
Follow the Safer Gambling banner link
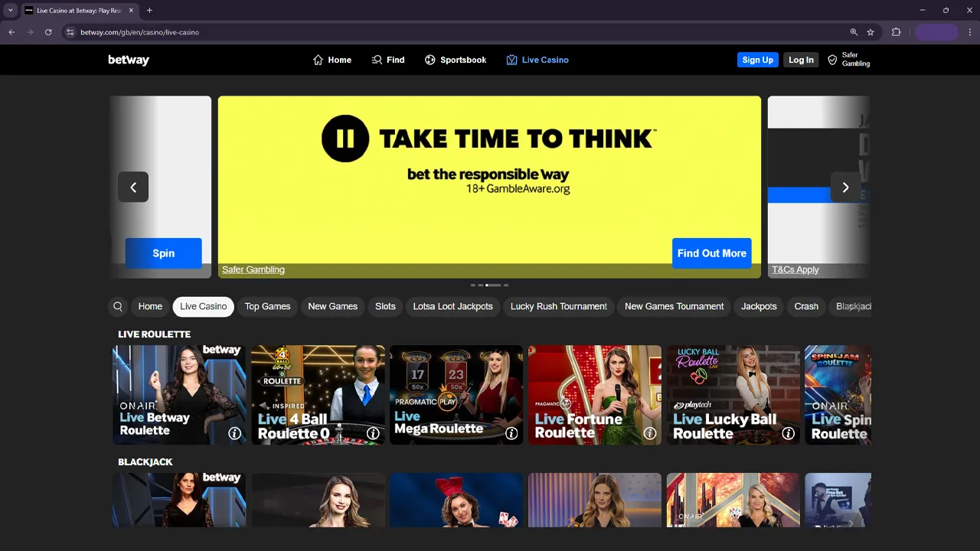point(253,269)
